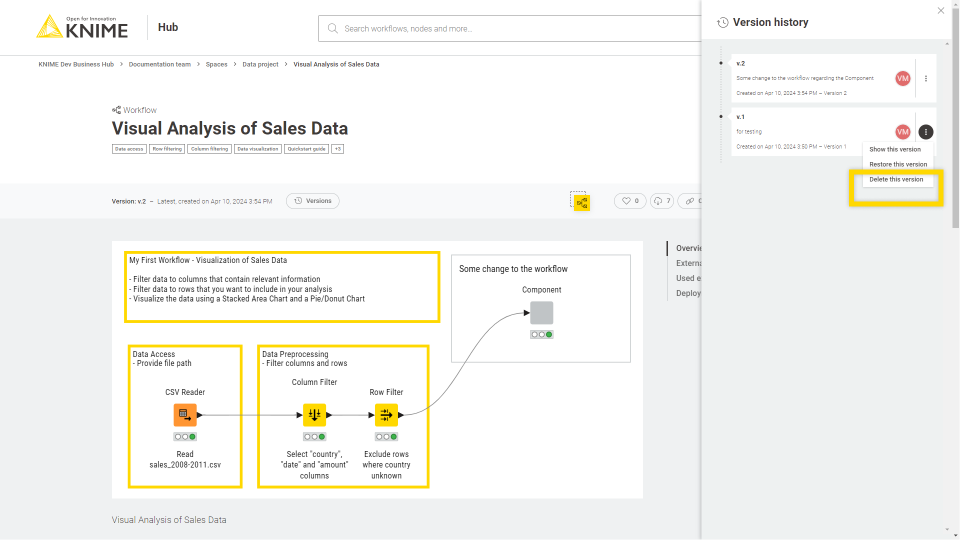This screenshot has height=540, width=960.
Task: Open KNIME Dev Business Hub breadcrumb
Action: [76, 64]
